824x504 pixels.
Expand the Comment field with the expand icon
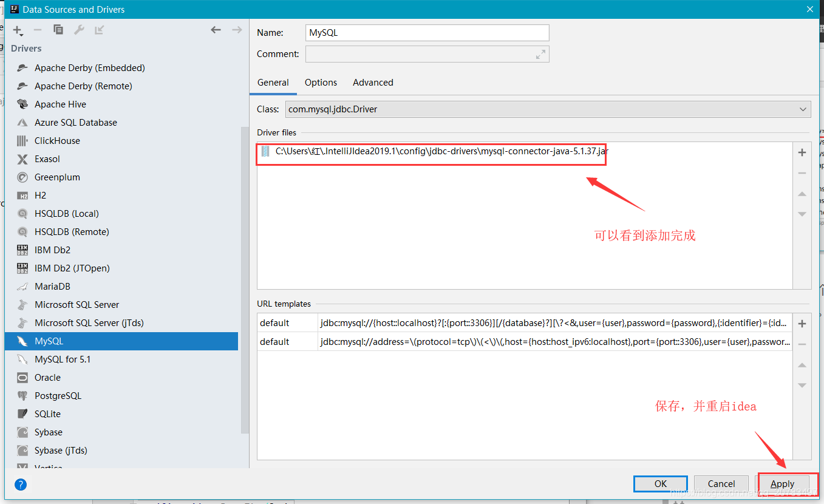[540, 54]
